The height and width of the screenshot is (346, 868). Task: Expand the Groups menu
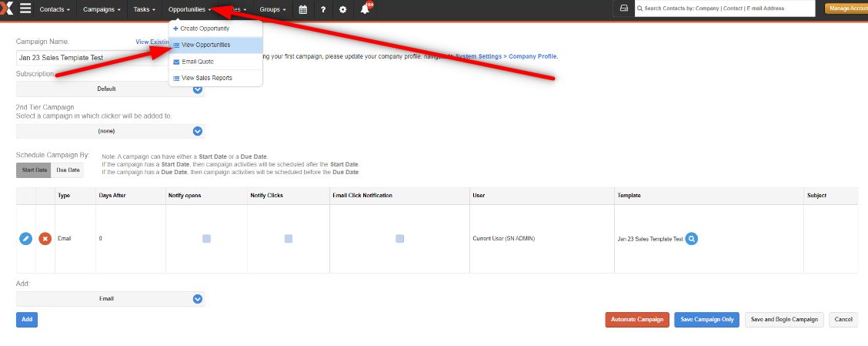(x=273, y=9)
